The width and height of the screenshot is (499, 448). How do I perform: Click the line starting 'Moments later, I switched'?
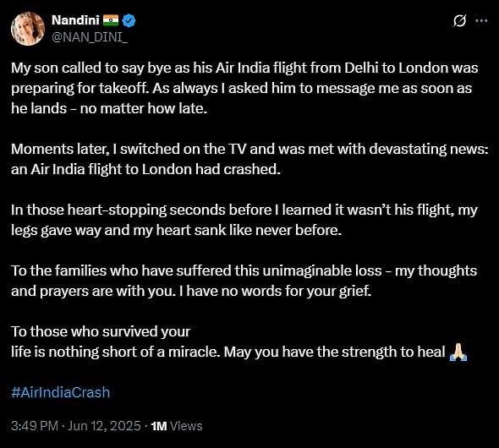(x=249, y=149)
